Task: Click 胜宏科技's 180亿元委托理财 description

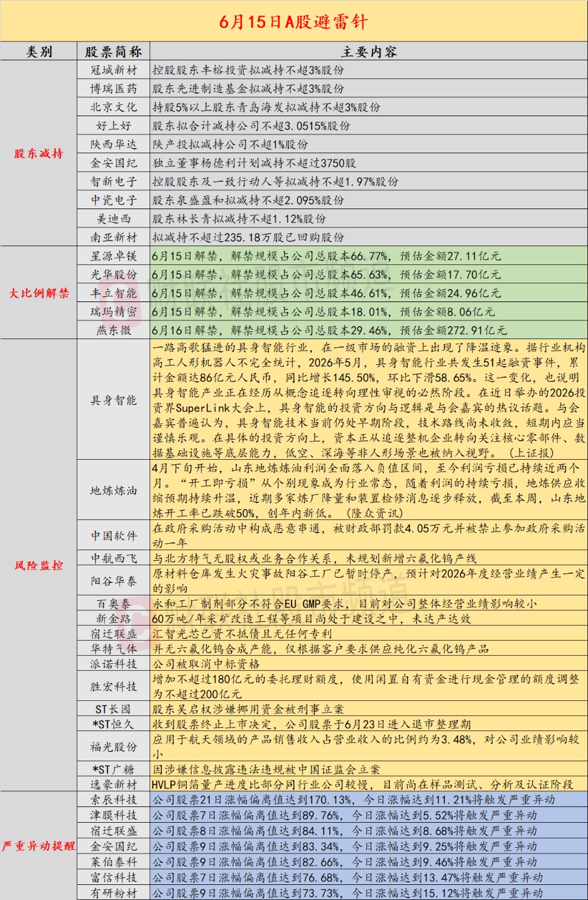Action: click(x=369, y=686)
